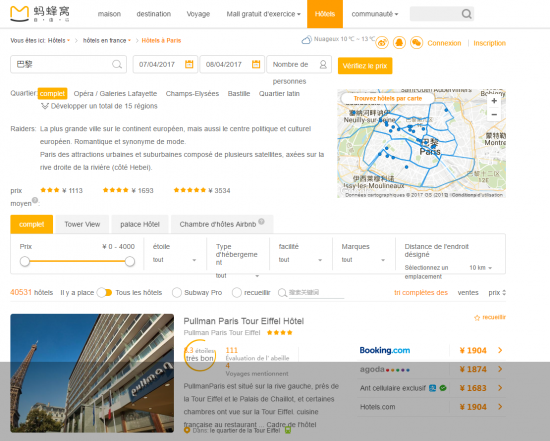Open the étoile 'tout' dropdown
The image size is (550, 441).
[x=174, y=260]
